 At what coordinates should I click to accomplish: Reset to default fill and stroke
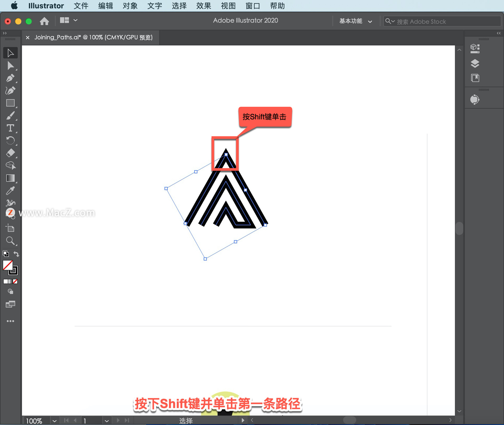pyautogui.click(x=6, y=254)
